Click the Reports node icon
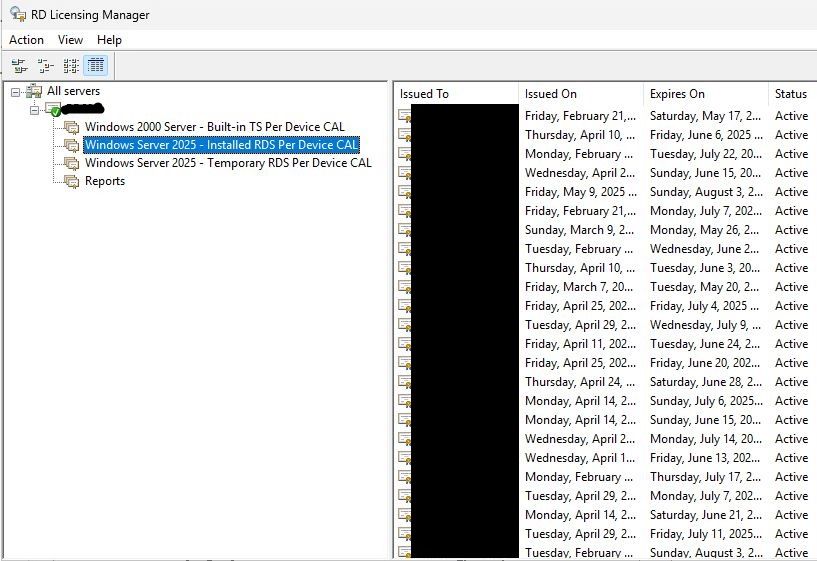The height and width of the screenshot is (561, 817). point(71,181)
